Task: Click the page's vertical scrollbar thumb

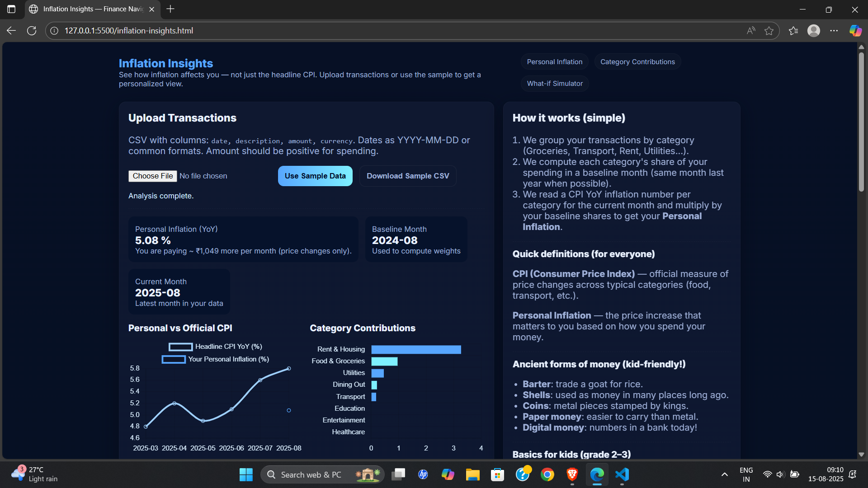Action: pyautogui.click(x=861, y=122)
